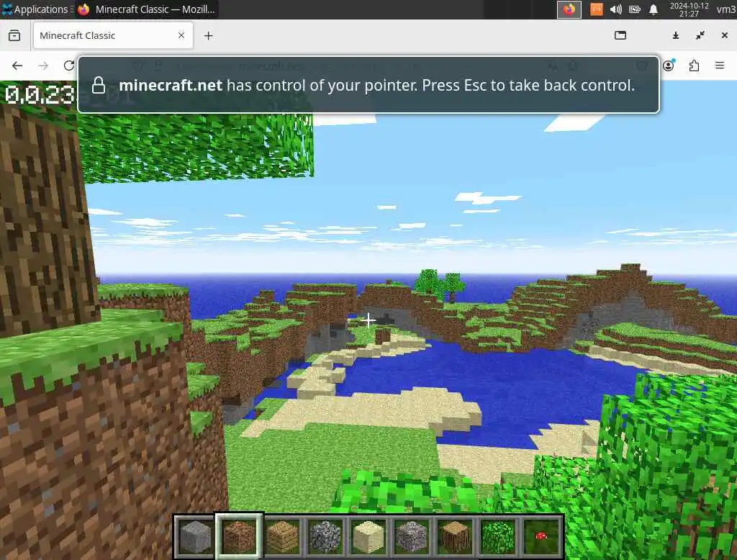Open the Firefox extensions panel

(x=695, y=66)
